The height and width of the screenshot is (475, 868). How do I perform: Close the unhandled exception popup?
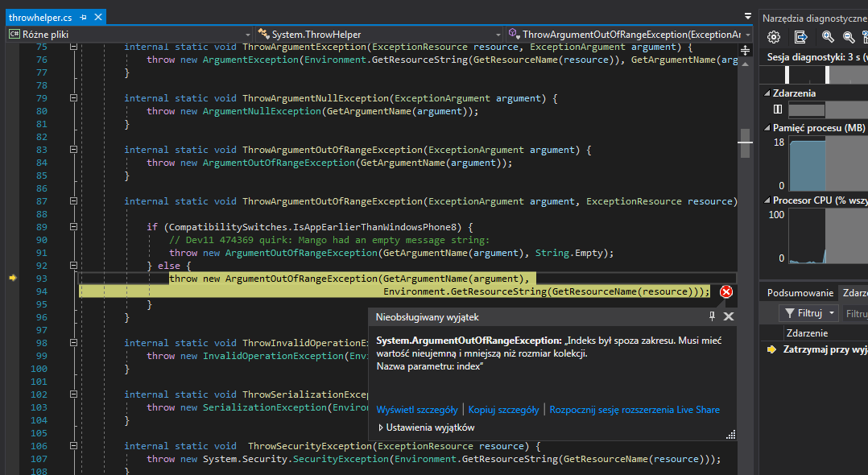[x=729, y=316]
